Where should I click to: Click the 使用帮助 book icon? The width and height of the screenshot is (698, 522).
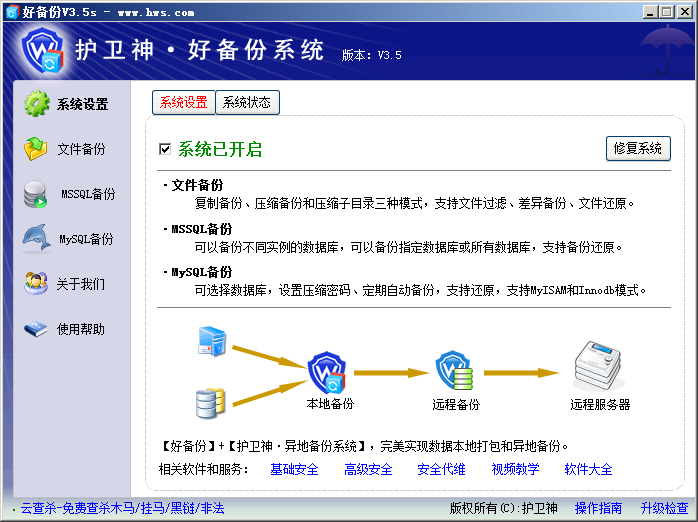click(36, 329)
